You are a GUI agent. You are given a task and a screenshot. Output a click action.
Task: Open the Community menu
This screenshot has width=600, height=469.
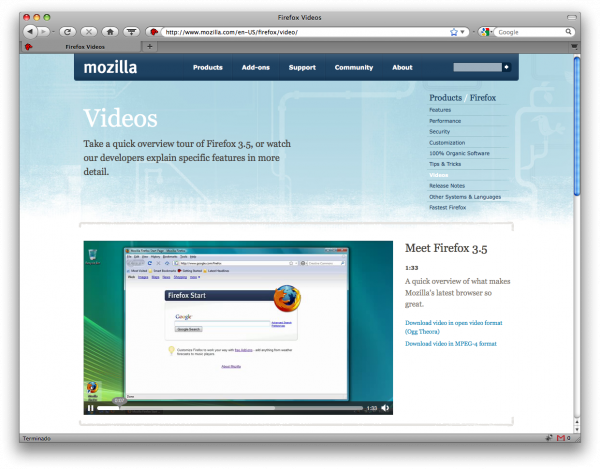point(354,67)
